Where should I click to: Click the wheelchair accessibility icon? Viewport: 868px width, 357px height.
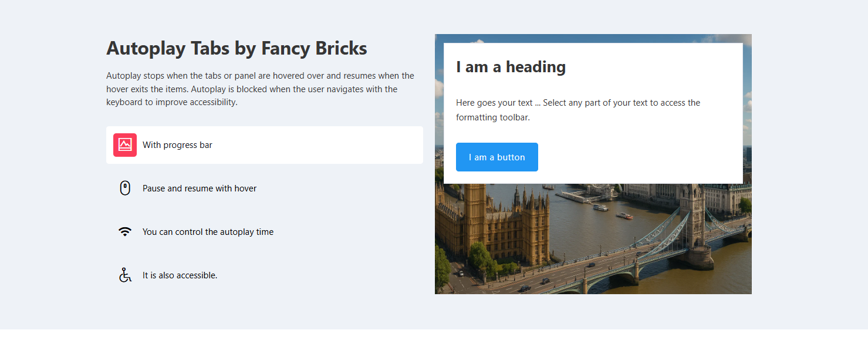point(125,275)
